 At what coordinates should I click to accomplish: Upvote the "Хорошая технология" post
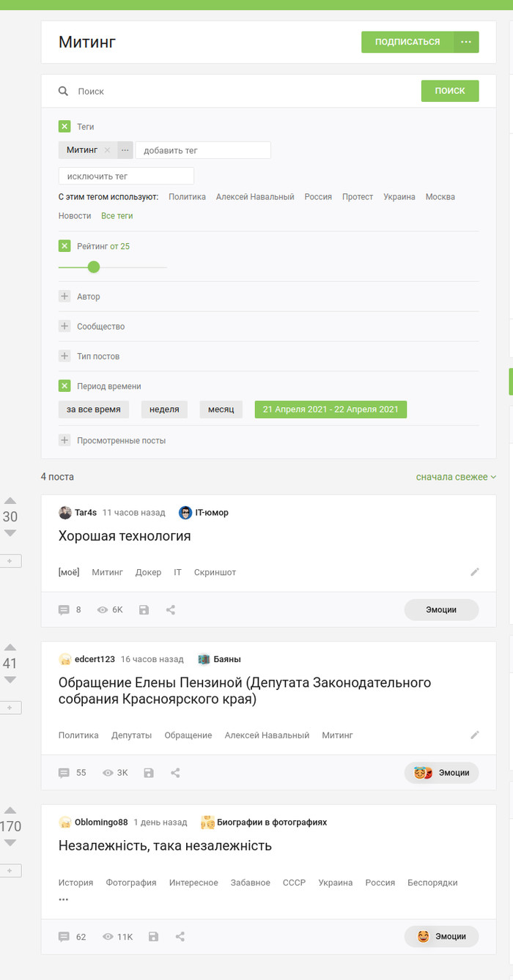click(x=10, y=501)
